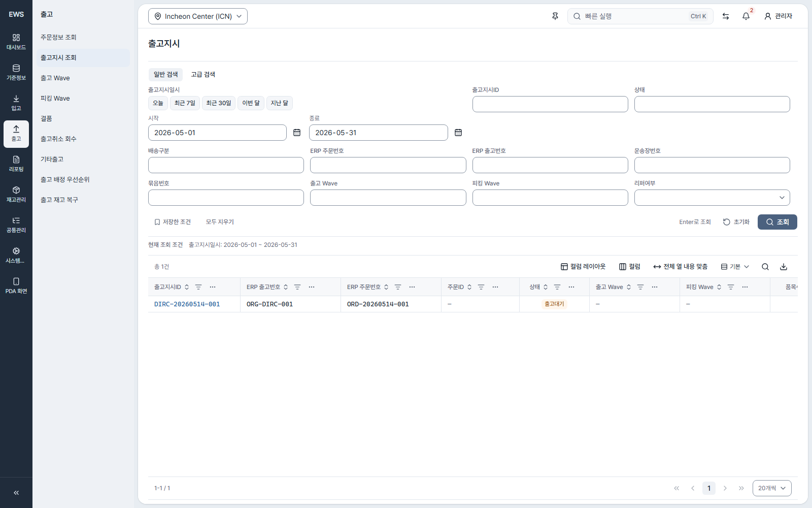Open the 상태 filter field
This screenshot has width=812, height=508.
point(712,104)
